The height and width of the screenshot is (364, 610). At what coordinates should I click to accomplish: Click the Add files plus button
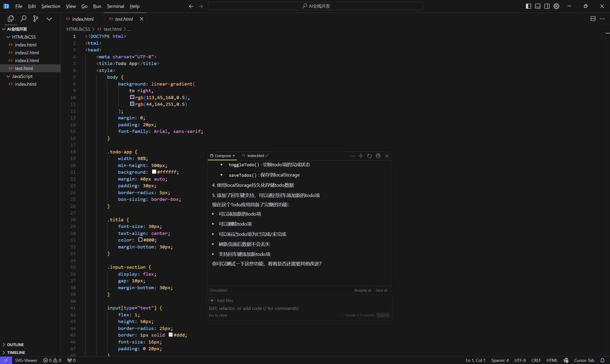pos(212,301)
